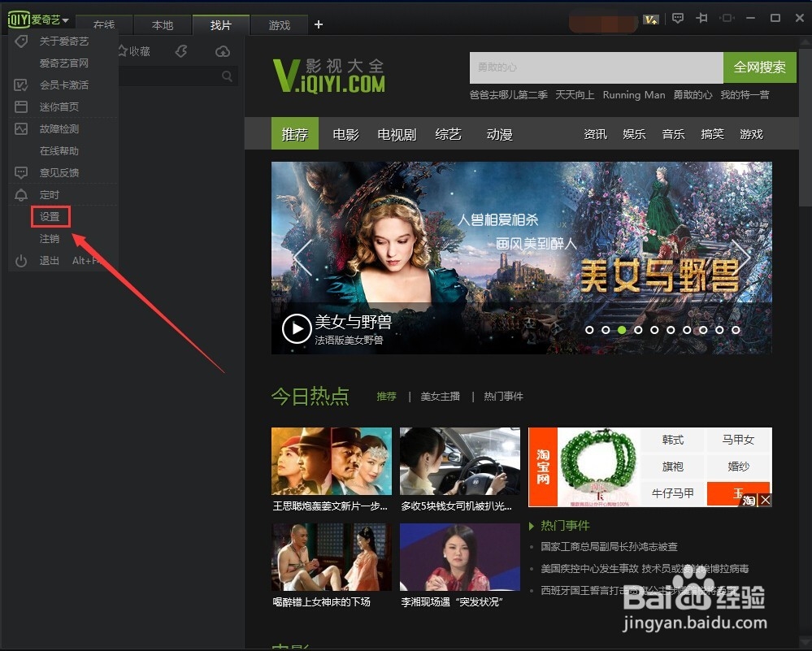Image resolution: width=812 pixels, height=651 pixels.
Task: Open the 美女主播 hot topics filter
Action: 441,396
